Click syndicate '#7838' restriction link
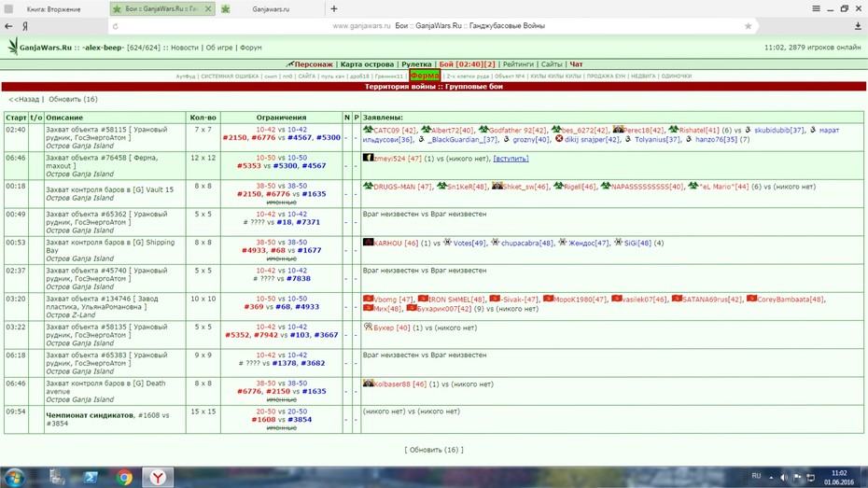The height and width of the screenshot is (488, 868). click(299, 278)
